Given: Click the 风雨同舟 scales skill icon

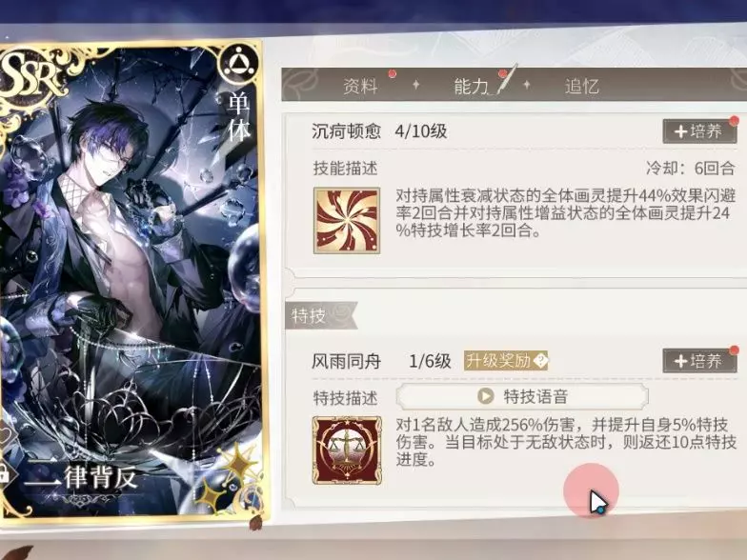Looking at the screenshot, I should coord(347,450).
